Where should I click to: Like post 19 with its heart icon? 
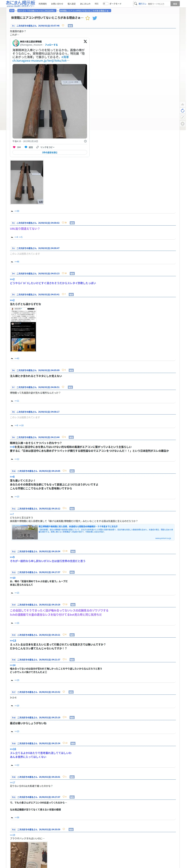[64, 743]
